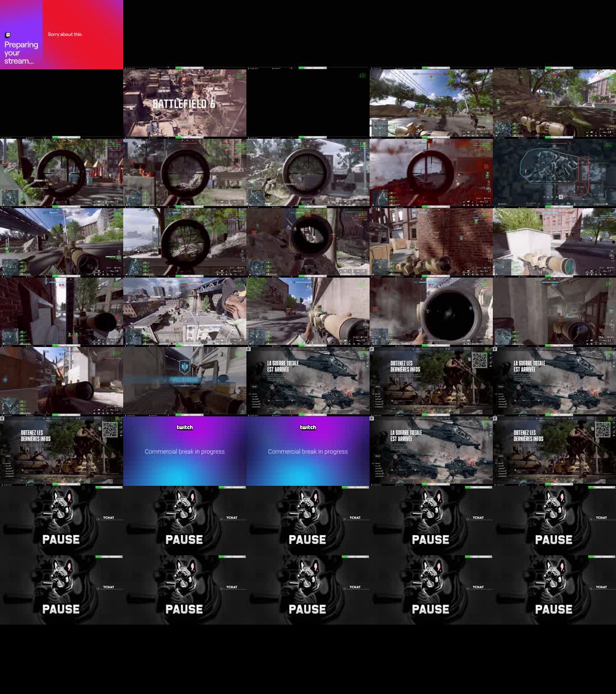Open the rooftop view with hand raised thumbnail
The height and width of the screenshot is (694, 616).
[x=185, y=312]
